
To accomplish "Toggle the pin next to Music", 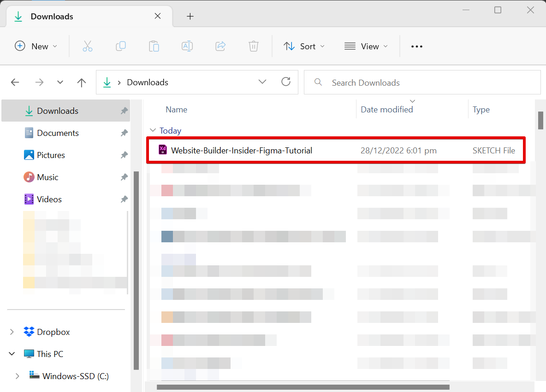I will point(124,177).
